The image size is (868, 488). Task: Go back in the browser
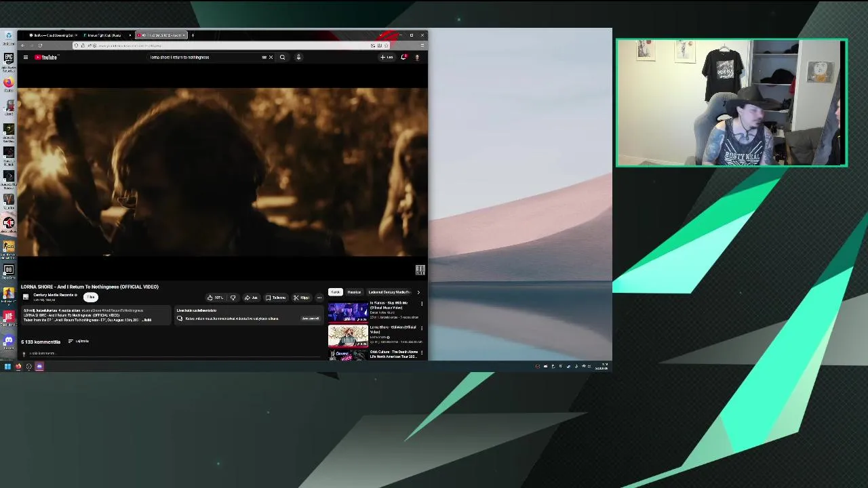pos(22,45)
